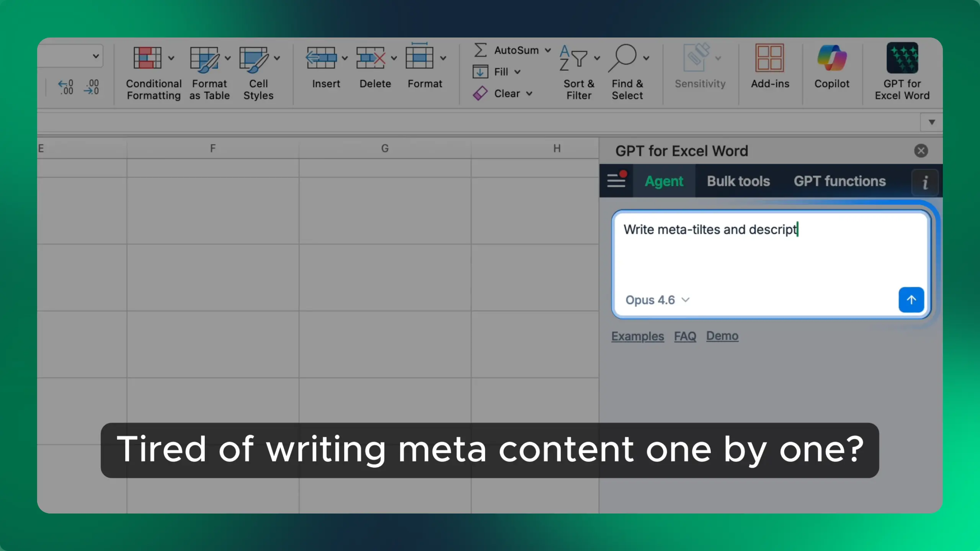Switch to the Bulk tools tab

[x=738, y=181]
